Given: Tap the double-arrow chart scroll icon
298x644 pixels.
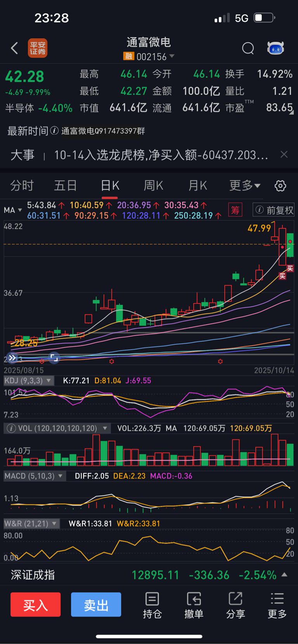Looking at the screenshot, I should coord(12,358).
